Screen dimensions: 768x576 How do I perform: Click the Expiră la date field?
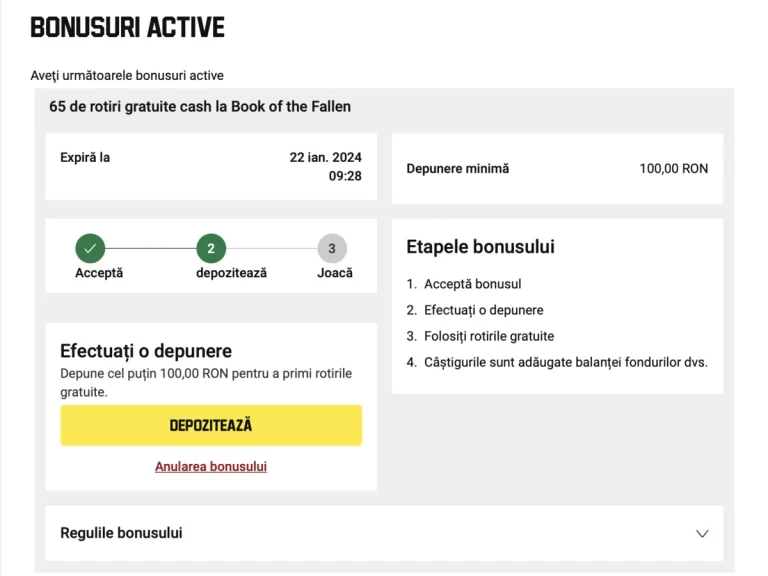[x=211, y=167]
